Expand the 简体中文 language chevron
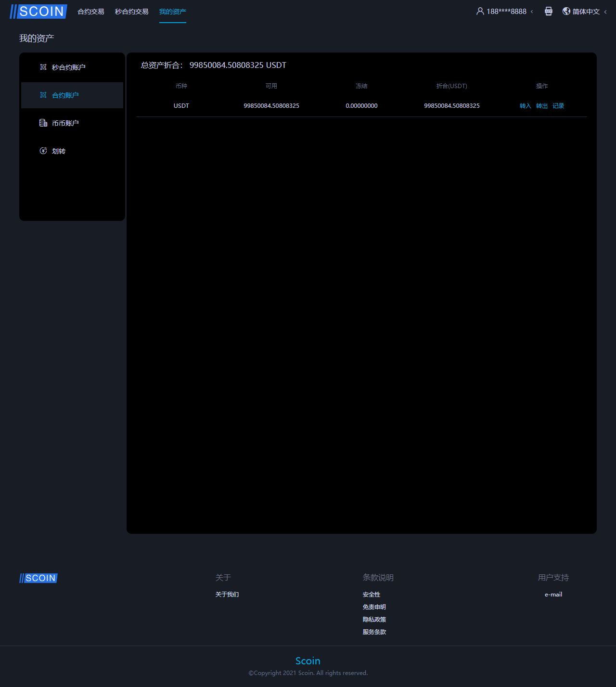616x687 pixels. click(605, 12)
